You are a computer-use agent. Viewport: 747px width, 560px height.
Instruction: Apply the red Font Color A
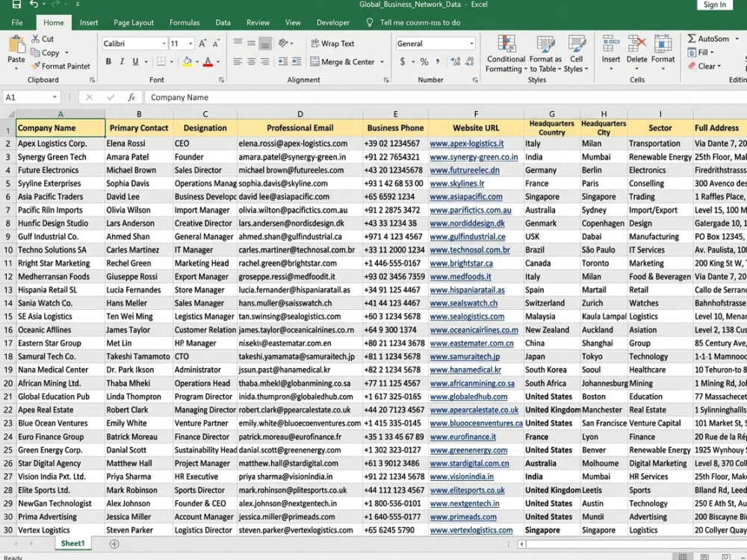pyautogui.click(x=208, y=61)
